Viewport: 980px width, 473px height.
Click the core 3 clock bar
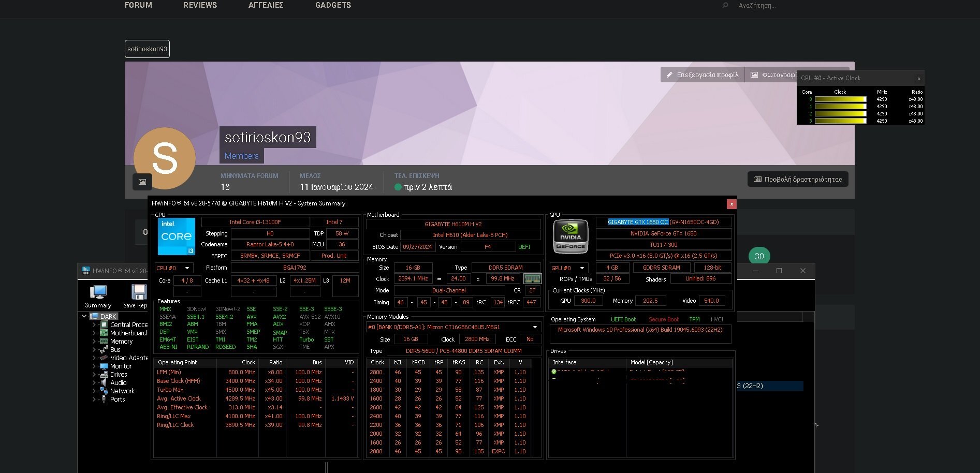point(840,121)
